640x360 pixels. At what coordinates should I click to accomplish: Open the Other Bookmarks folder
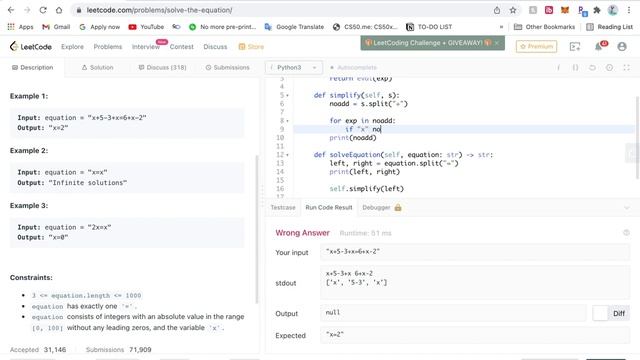[544, 27]
